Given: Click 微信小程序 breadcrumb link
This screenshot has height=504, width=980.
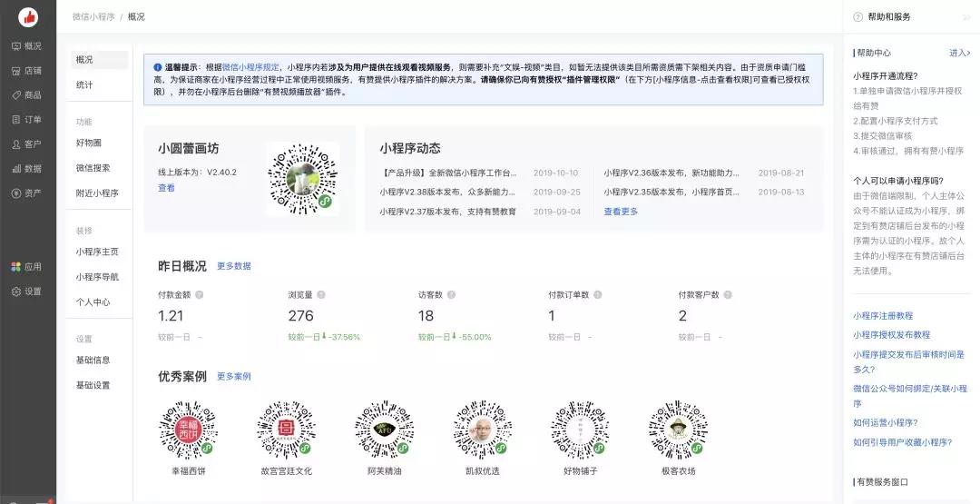Looking at the screenshot, I should click(93, 17).
